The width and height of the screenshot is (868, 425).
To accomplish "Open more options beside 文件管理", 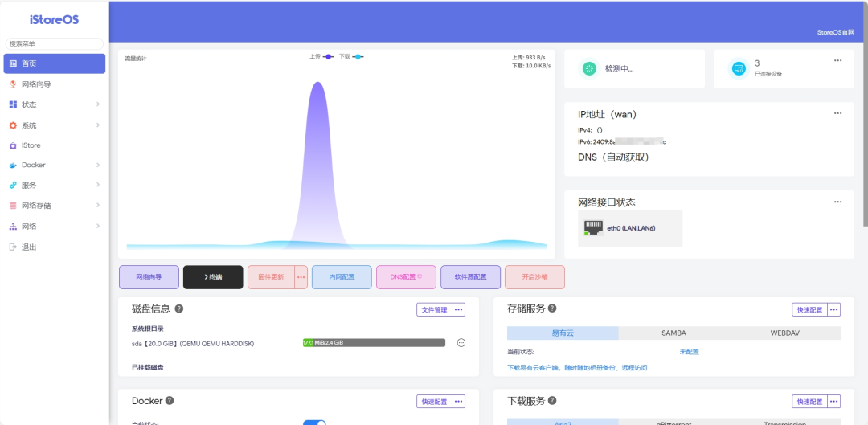I will click(459, 310).
